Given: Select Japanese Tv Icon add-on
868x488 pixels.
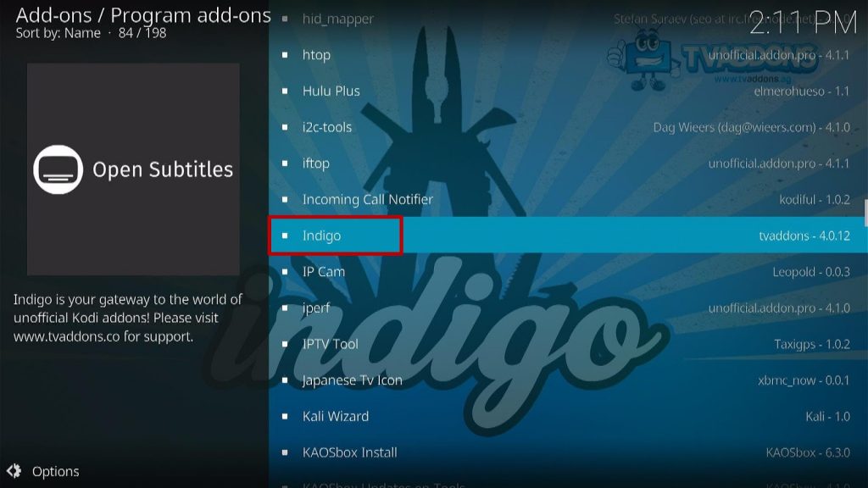Looking at the screenshot, I should pyautogui.click(x=568, y=380).
